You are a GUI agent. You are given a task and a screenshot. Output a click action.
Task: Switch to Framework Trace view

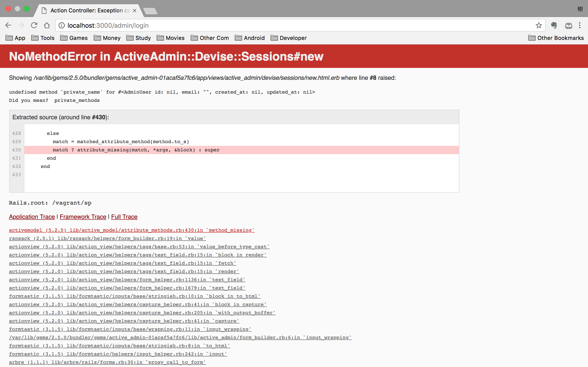click(x=83, y=217)
